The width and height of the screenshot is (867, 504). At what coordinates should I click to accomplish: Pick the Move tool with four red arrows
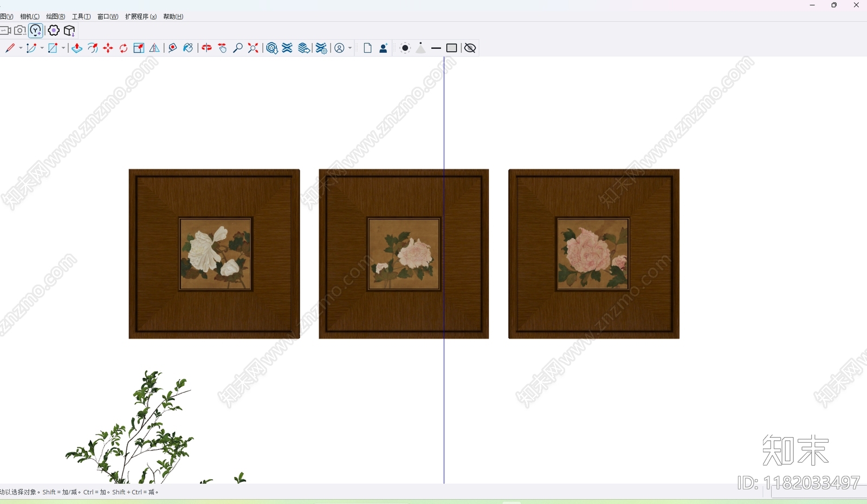click(x=108, y=48)
